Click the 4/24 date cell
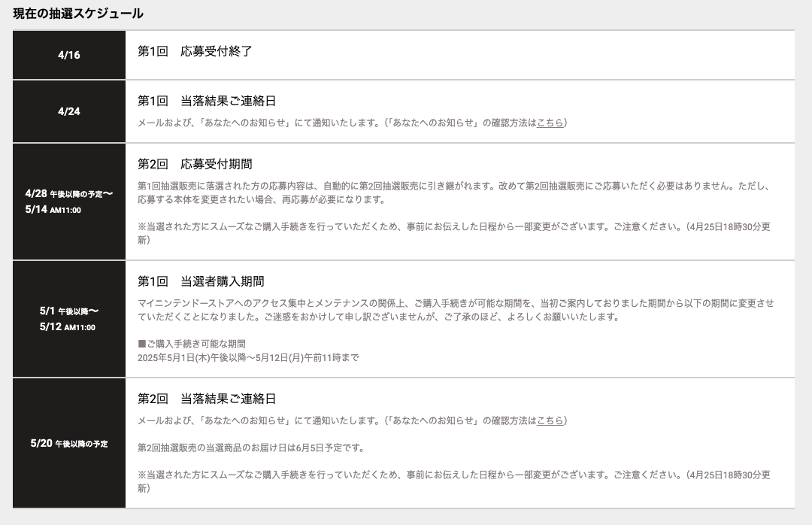This screenshot has width=812, height=525. click(69, 111)
